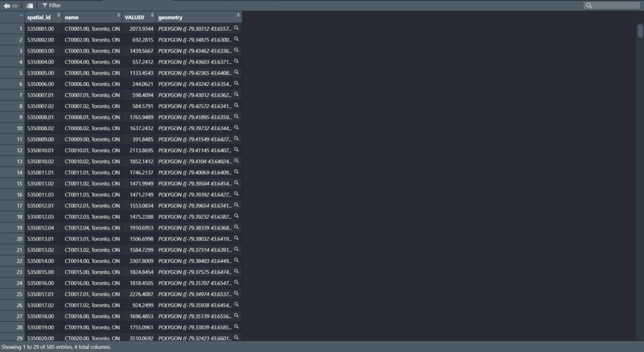Sort VALUE0 column using its sort arrows

tap(151, 14)
